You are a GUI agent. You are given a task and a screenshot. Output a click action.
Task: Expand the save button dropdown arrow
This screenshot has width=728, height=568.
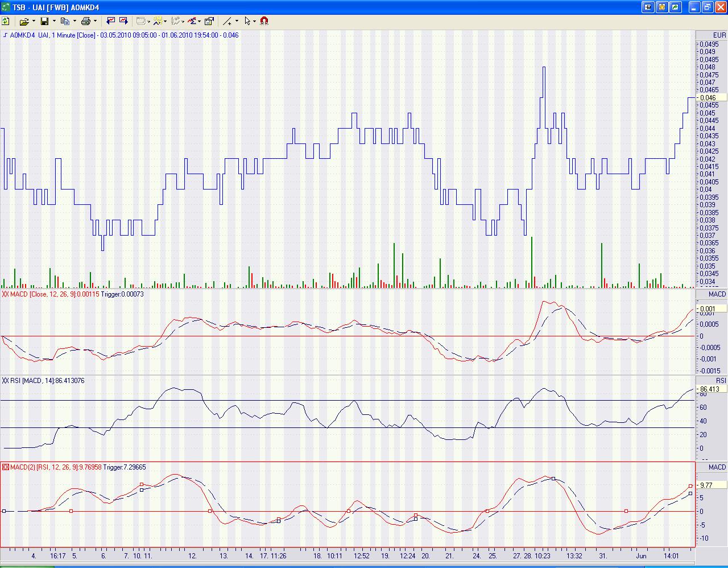pos(54,21)
